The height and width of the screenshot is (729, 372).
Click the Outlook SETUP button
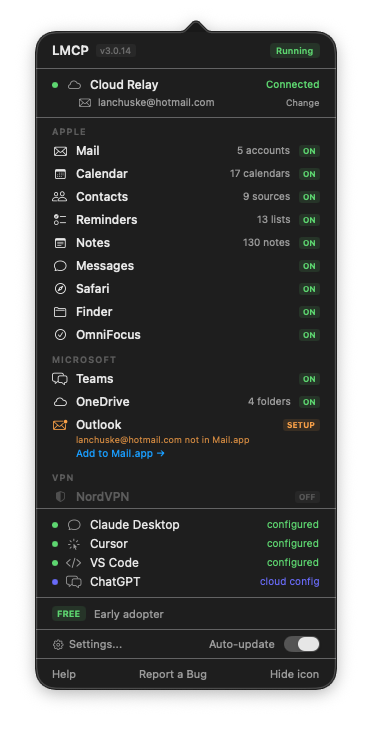coord(301,425)
